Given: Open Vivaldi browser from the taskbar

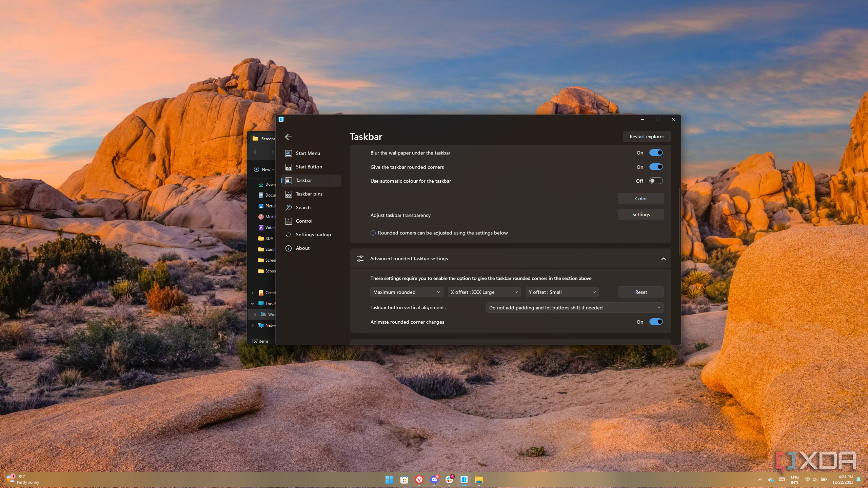Looking at the screenshot, I should (419, 480).
